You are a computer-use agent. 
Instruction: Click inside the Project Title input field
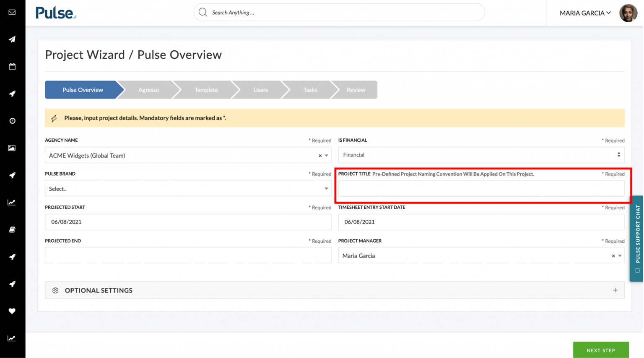(481, 188)
